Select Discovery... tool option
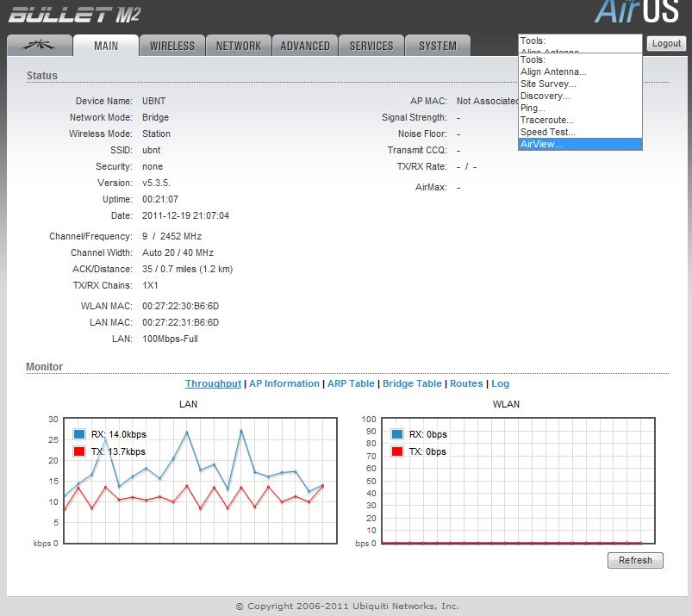The width and height of the screenshot is (692, 616). pos(580,96)
